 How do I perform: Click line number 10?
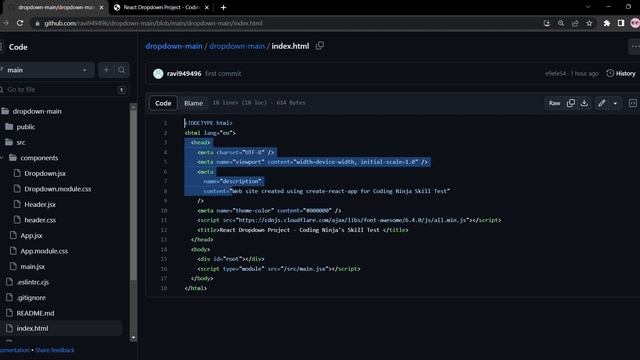pyautogui.click(x=164, y=211)
